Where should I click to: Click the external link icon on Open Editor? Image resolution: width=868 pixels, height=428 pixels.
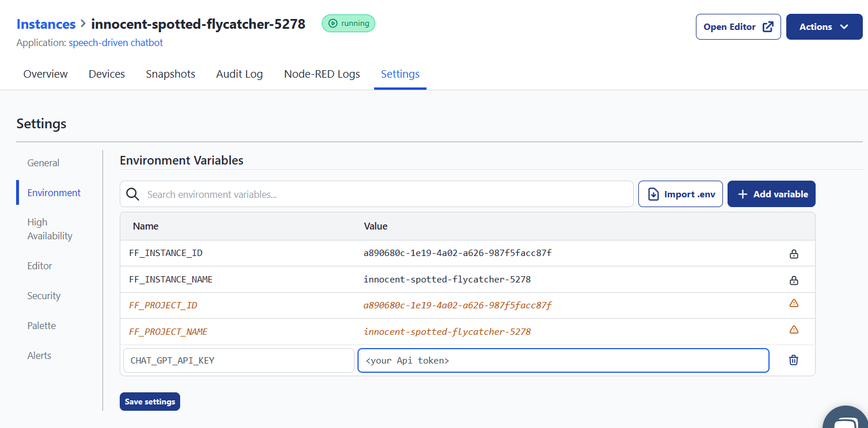click(x=768, y=26)
